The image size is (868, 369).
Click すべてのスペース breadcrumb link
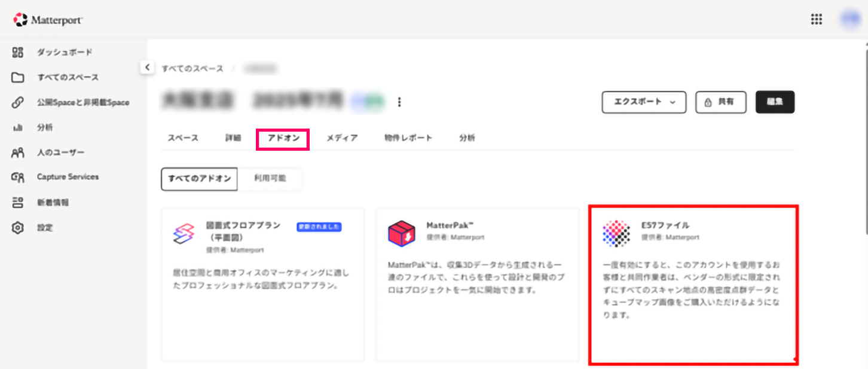192,68
